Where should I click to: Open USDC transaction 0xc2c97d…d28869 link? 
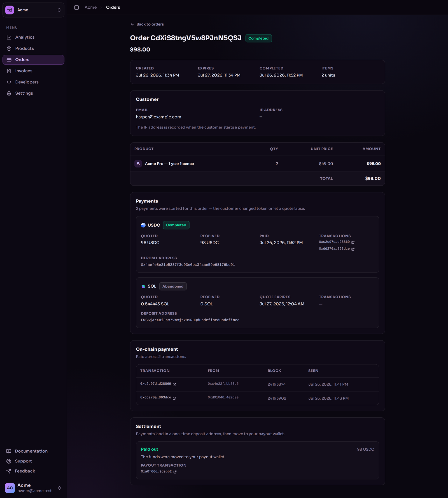point(334,242)
